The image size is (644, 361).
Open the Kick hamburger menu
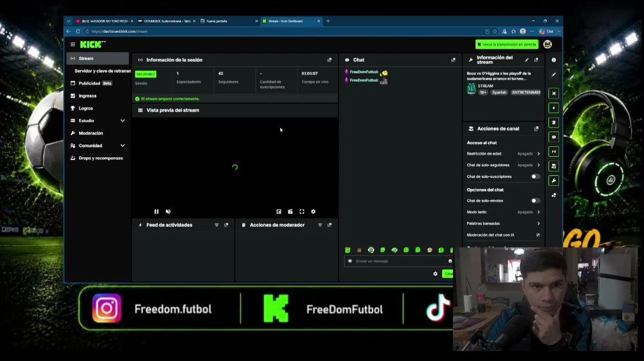73,45
